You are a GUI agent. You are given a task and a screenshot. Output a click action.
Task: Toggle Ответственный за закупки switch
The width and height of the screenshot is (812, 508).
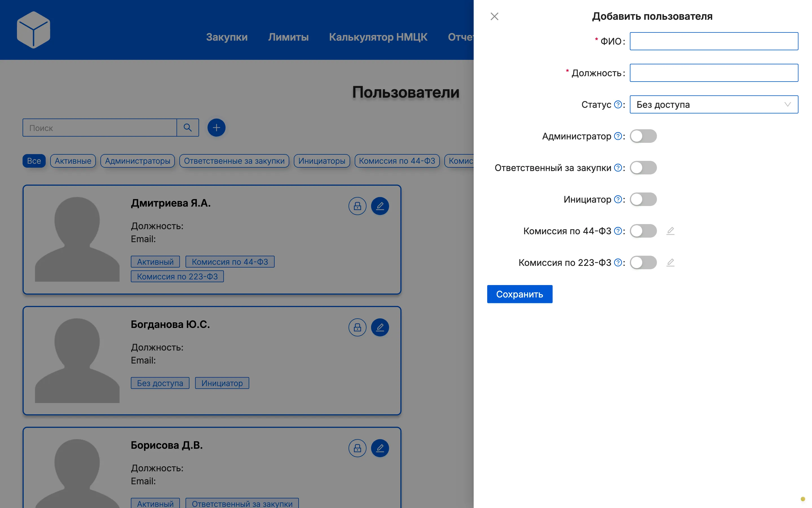(643, 168)
